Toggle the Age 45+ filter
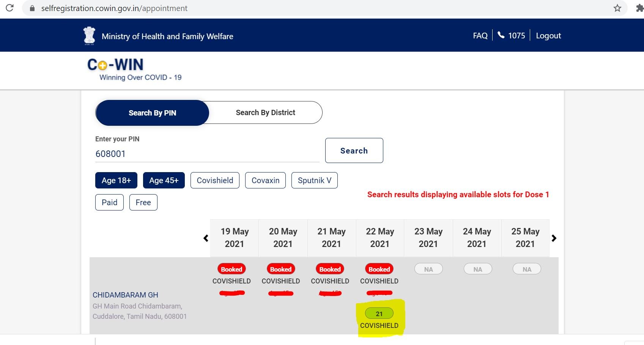The width and height of the screenshot is (644, 345). click(164, 180)
